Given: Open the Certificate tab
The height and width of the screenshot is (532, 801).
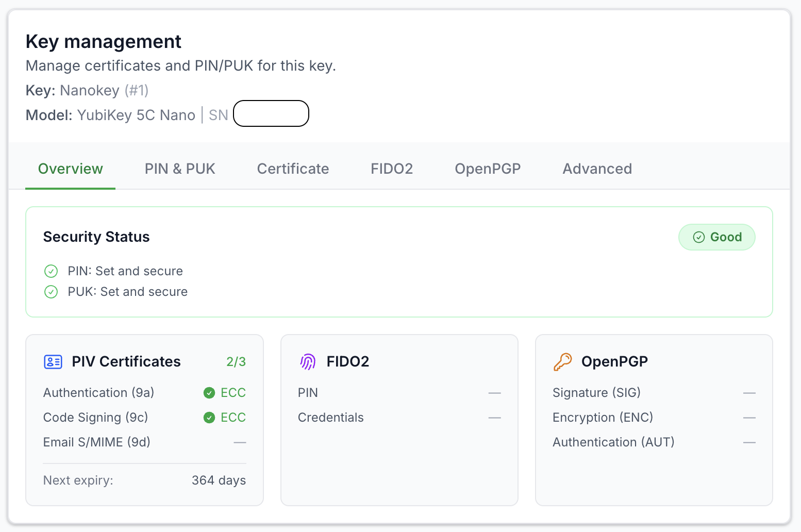Looking at the screenshot, I should coord(293,169).
